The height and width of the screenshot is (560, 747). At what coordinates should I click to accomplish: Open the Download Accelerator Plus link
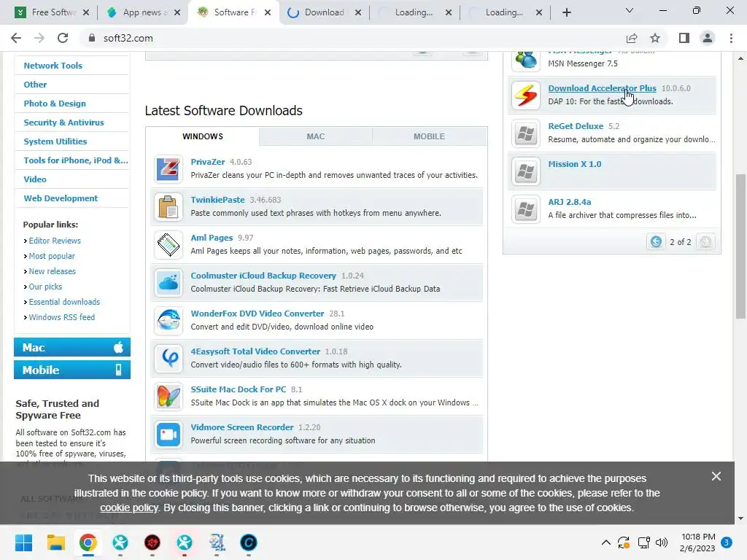click(x=602, y=88)
